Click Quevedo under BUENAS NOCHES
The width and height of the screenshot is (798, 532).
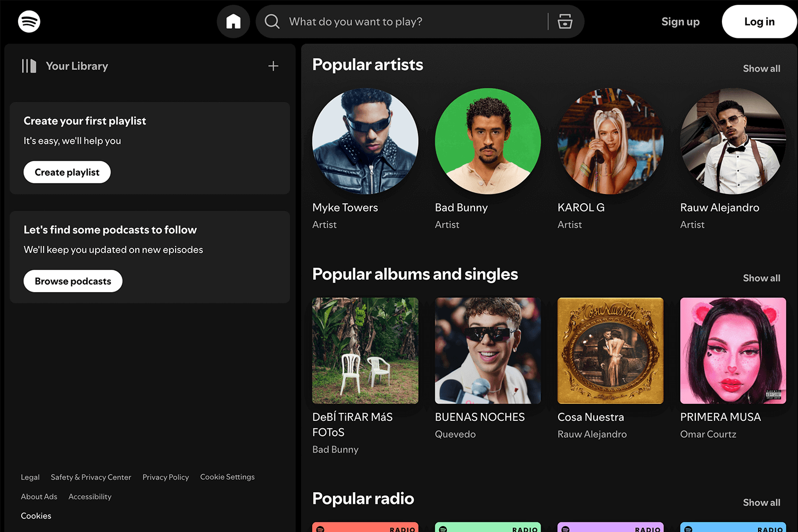tap(455, 434)
